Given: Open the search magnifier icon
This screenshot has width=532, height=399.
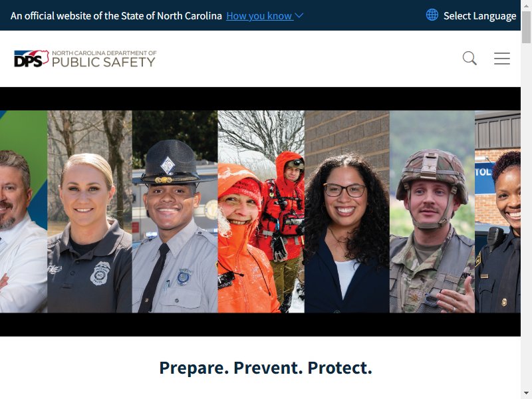Looking at the screenshot, I should click(x=469, y=59).
